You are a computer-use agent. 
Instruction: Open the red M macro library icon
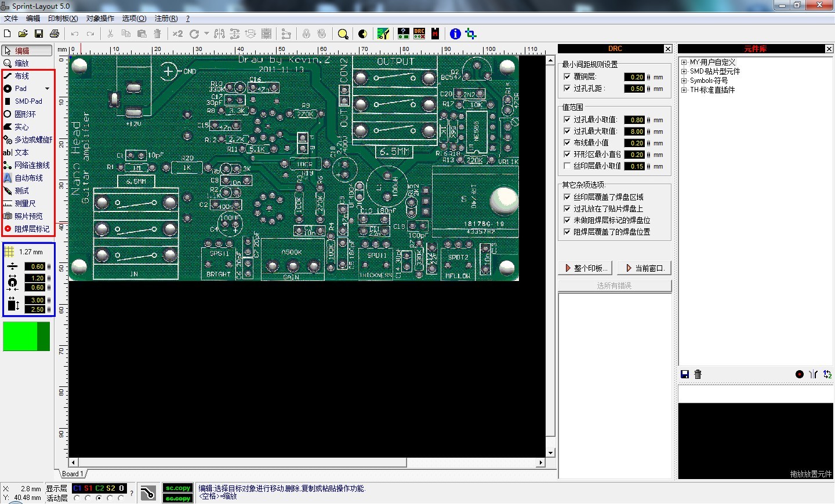tap(435, 34)
